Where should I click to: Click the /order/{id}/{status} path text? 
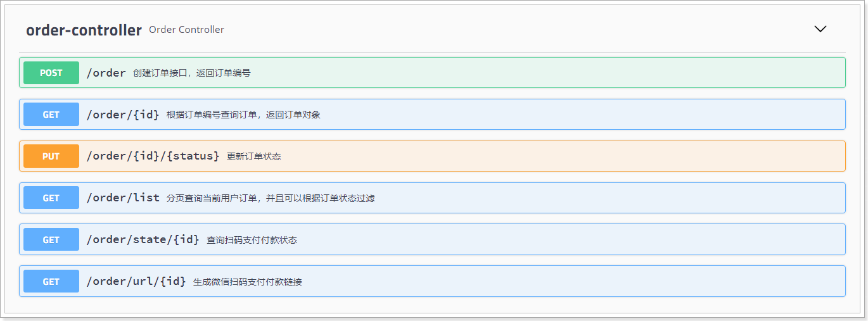[x=153, y=156]
